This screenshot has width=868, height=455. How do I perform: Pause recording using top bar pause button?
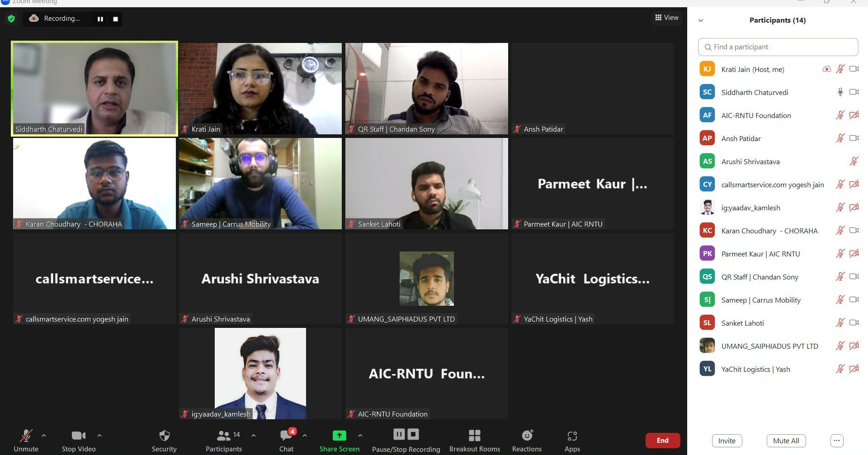click(x=100, y=19)
